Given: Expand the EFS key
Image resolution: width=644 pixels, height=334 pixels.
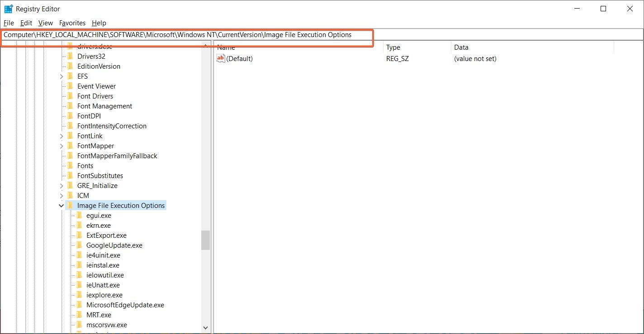Looking at the screenshot, I should (x=62, y=76).
